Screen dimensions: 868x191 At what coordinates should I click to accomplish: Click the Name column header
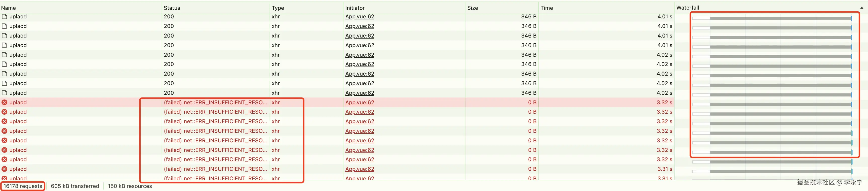click(8, 8)
